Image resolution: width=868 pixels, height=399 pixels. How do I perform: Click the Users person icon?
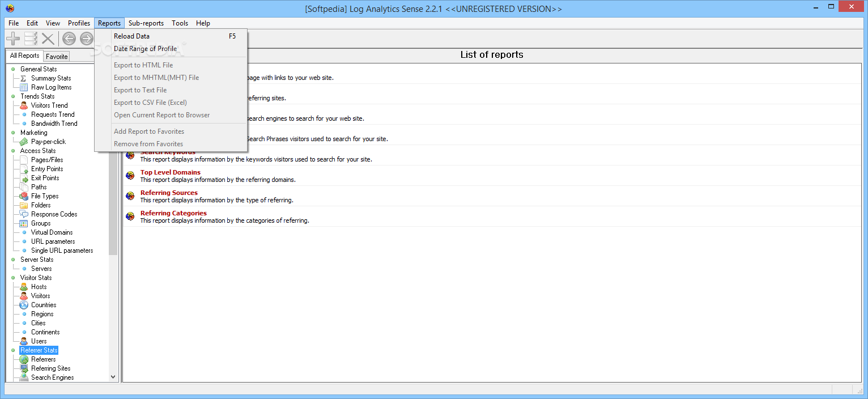(x=24, y=341)
